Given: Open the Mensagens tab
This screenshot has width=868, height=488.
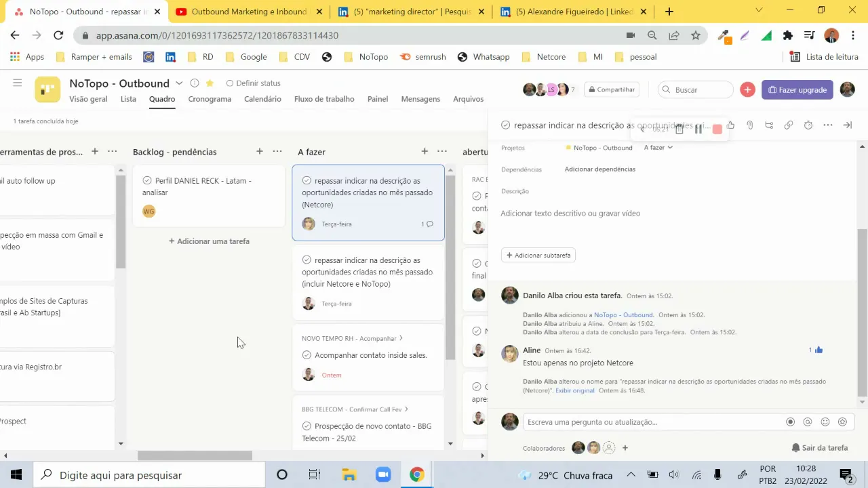Looking at the screenshot, I should click(x=420, y=99).
